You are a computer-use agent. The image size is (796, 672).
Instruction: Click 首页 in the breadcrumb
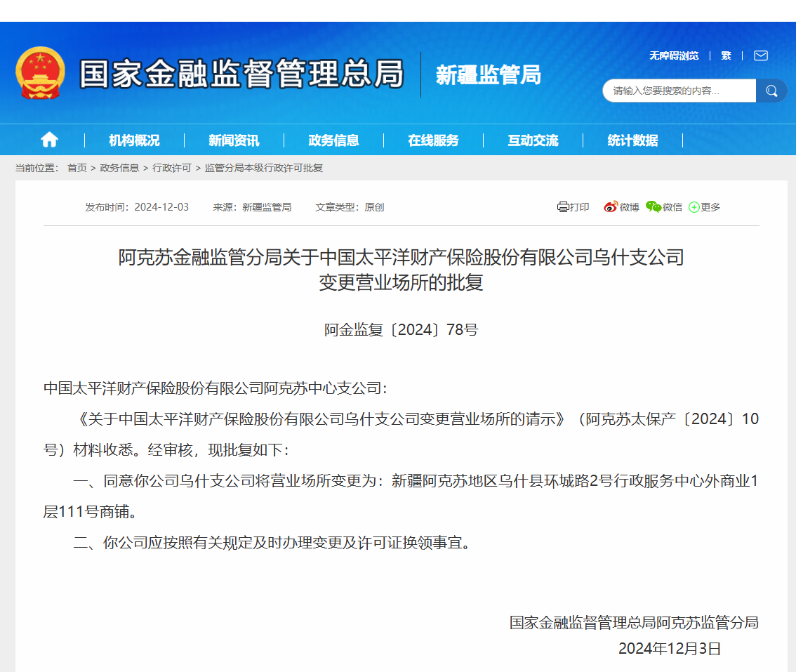77,168
